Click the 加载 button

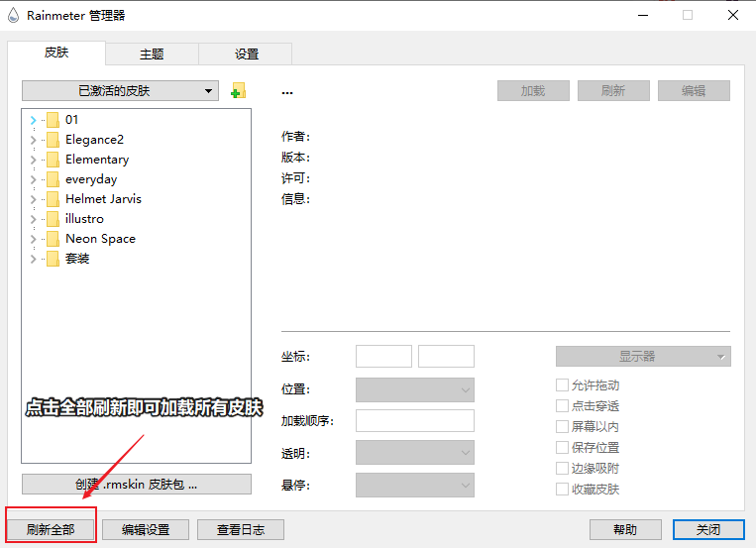point(533,91)
